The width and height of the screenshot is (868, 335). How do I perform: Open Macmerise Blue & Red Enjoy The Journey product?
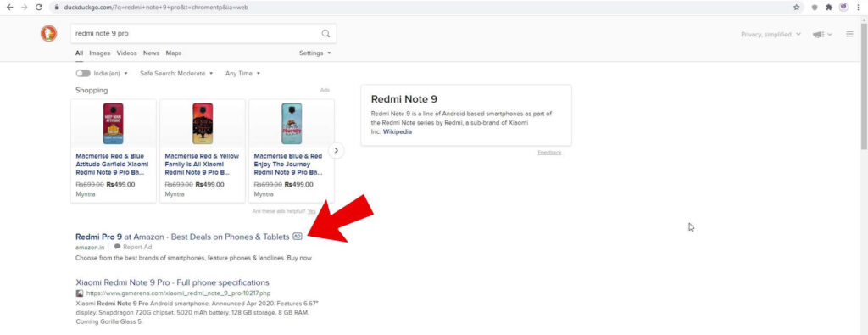pos(288,165)
